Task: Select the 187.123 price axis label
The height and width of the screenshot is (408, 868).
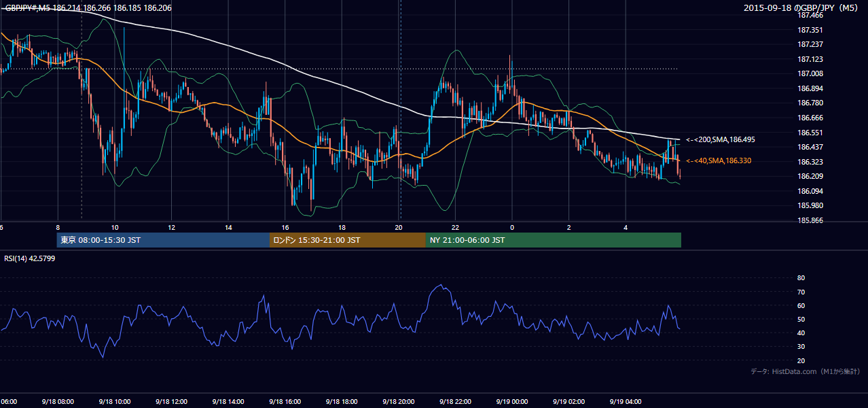Action: tap(810, 59)
